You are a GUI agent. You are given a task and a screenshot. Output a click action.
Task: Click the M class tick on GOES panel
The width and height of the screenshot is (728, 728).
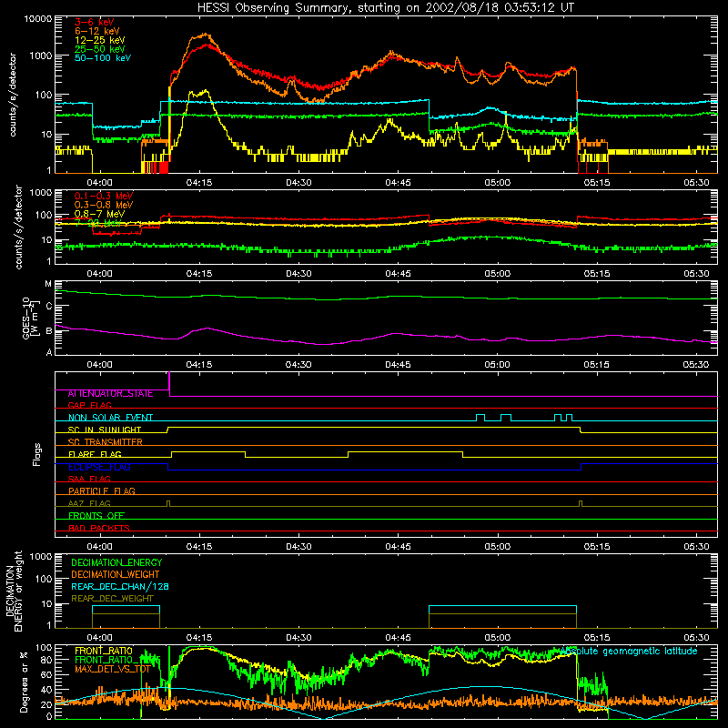tap(48, 284)
